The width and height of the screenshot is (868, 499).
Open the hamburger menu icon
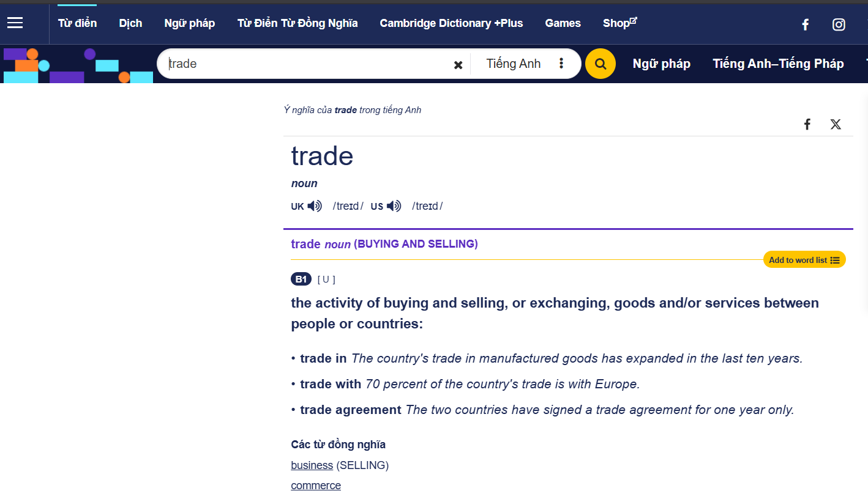coord(15,23)
